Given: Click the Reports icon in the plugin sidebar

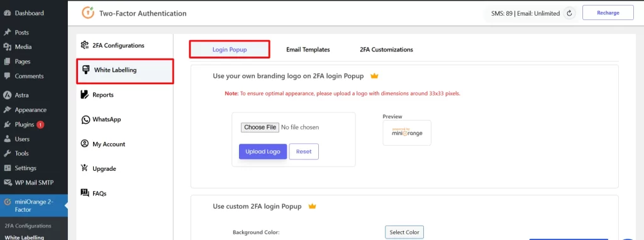Looking at the screenshot, I should pos(85,95).
